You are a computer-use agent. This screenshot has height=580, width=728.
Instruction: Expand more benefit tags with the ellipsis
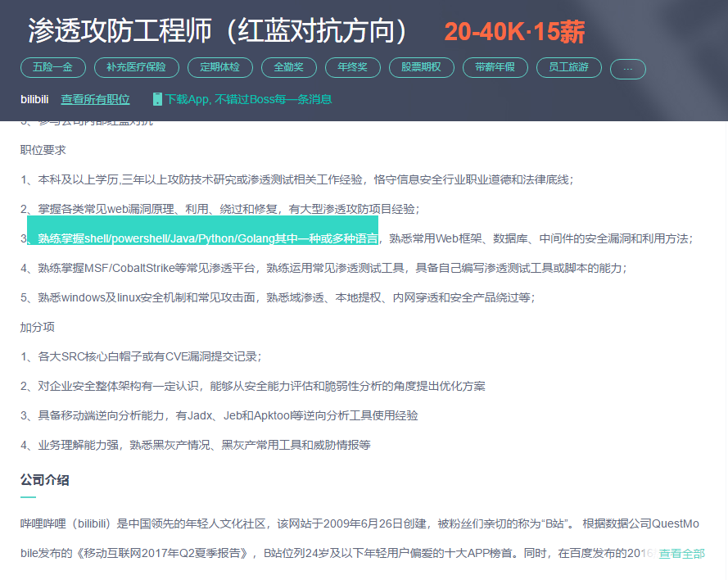pyautogui.click(x=628, y=68)
